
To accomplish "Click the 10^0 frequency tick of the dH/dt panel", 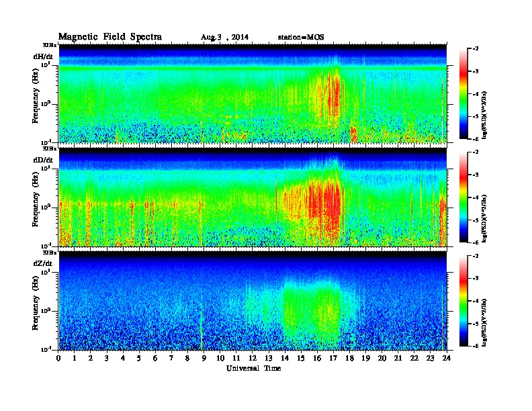I will pyautogui.click(x=46, y=103).
